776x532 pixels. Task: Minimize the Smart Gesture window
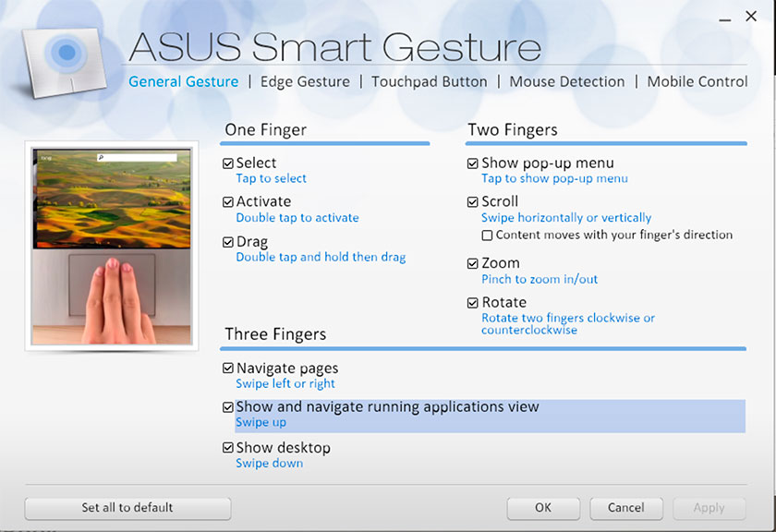coord(725,18)
